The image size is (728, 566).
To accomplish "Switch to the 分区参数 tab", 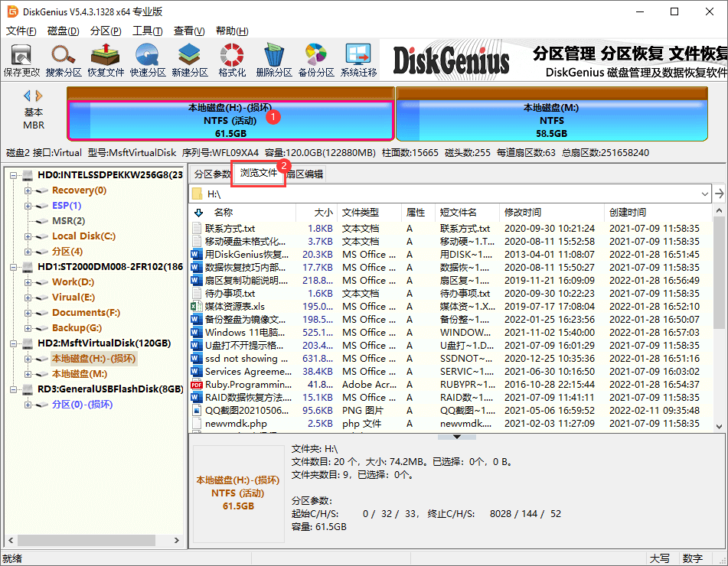I will (x=212, y=174).
